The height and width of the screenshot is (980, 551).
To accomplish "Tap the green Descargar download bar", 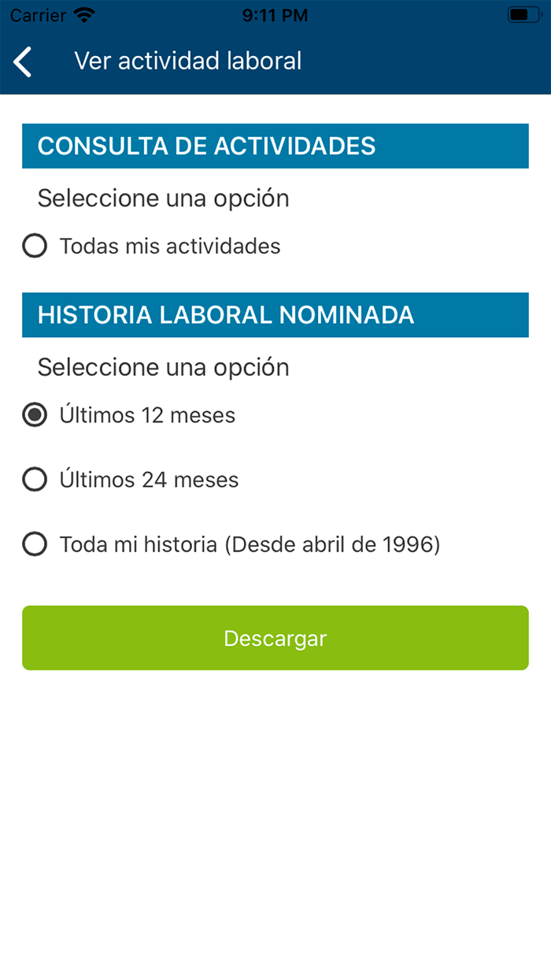I will click(x=275, y=639).
